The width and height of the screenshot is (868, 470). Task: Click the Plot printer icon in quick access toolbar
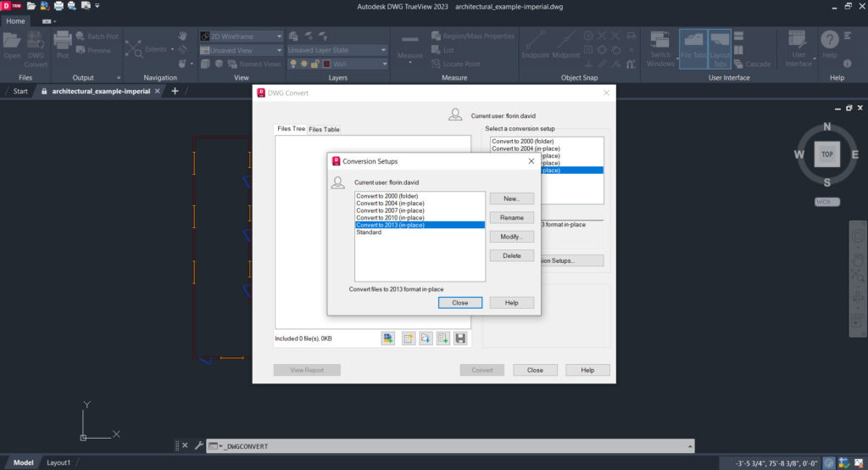tap(58, 6)
